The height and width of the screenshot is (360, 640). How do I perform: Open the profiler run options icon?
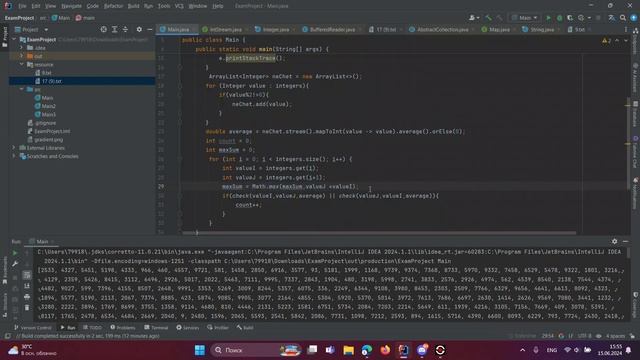point(582,18)
